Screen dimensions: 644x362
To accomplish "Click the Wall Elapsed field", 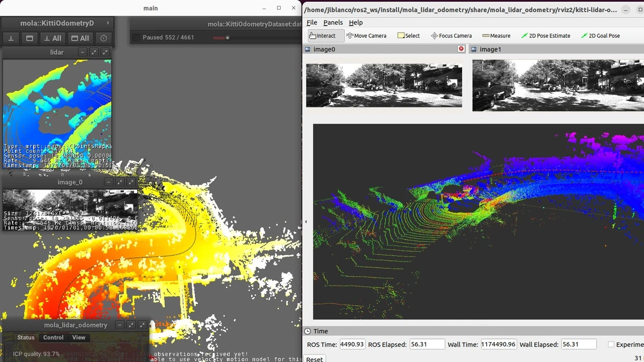I will 579,344.
